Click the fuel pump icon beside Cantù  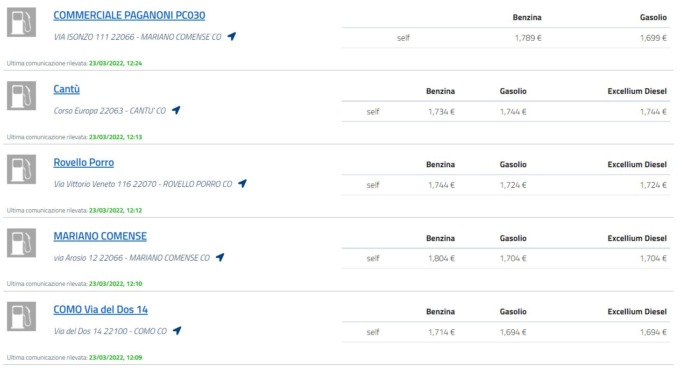click(x=21, y=96)
